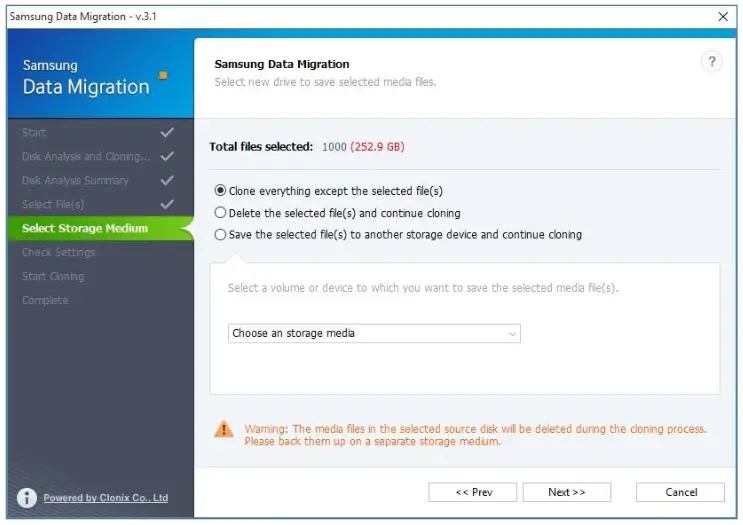The width and height of the screenshot is (743, 525).
Task: Click the Samsung Data Migration heading
Action: [x=282, y=64]
